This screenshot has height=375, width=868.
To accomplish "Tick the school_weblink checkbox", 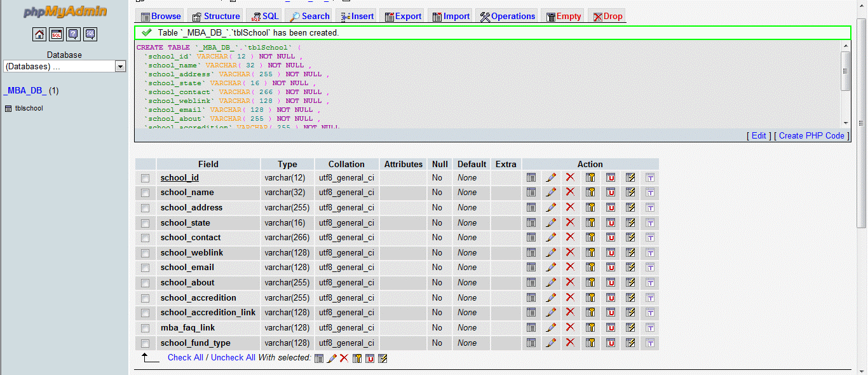I will (x=146, y=253).
